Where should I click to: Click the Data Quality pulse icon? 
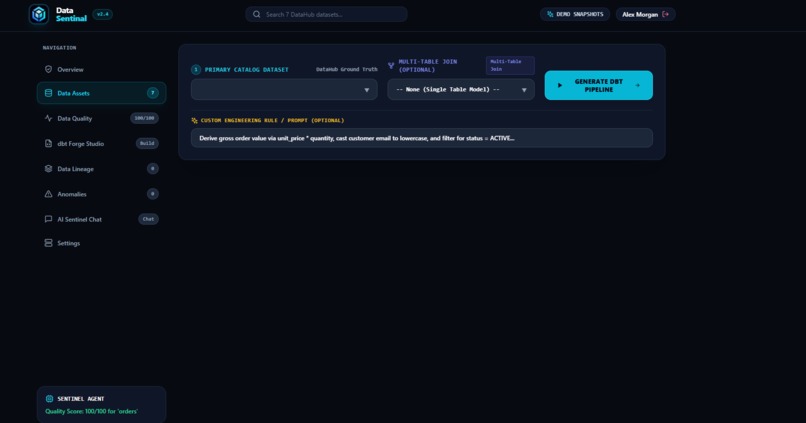tap(48, 118)
